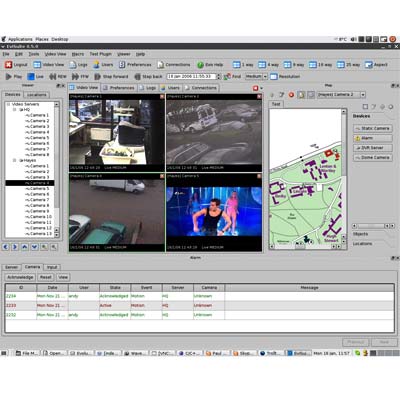The height and width of the screenshot is (400, 400).
Task: Switch to 4 way video layout
Action: (x=269, y=65)
